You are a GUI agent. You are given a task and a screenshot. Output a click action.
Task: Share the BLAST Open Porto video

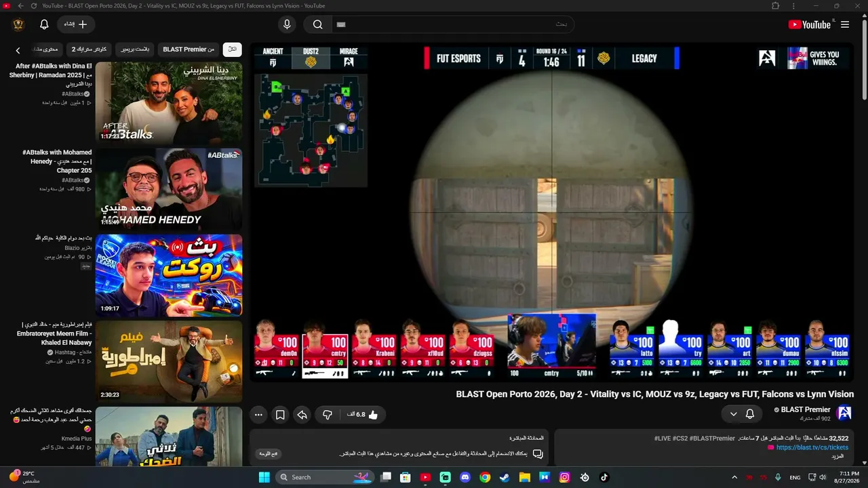pyautogui.click(x=302, y=415)
